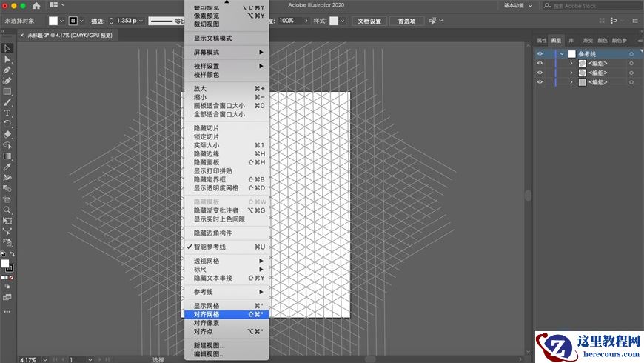Switch to the 属性 panel tab
644x363 pixels.
pos(542,40)
